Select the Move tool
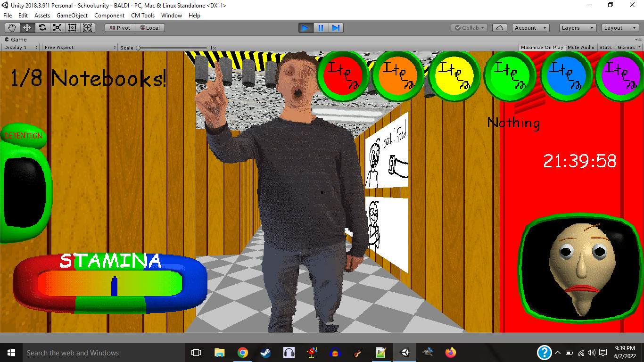The image size is (644, 362). click(x=27, y=27)
